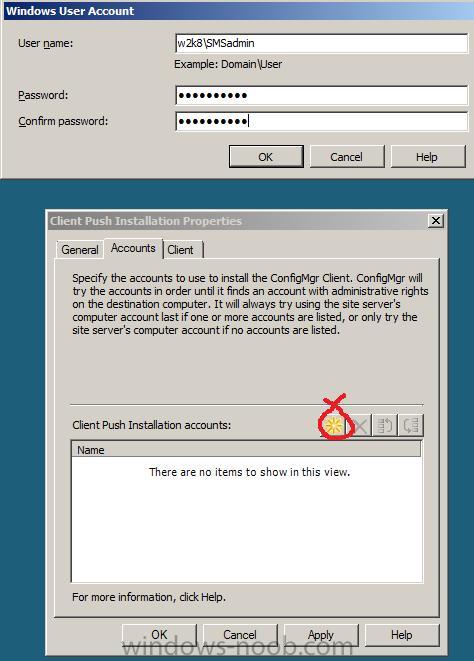Confirm Windows User Account with OK
The height and width of the screenshot is (661, 474).
pyautogui.click(x=266, y=157)
